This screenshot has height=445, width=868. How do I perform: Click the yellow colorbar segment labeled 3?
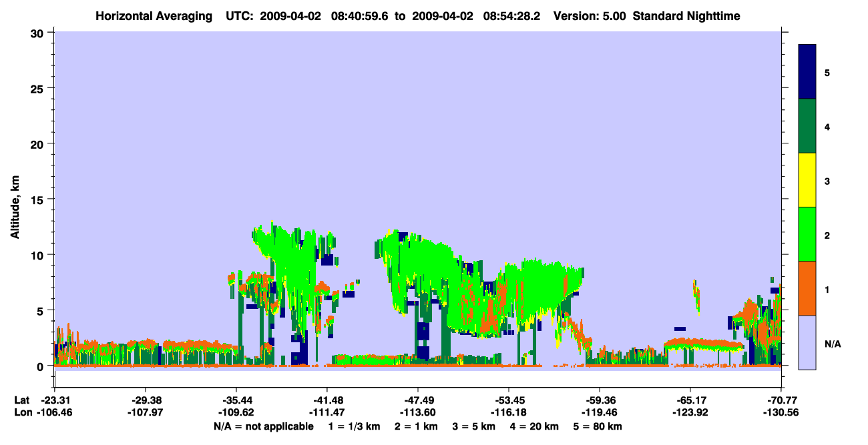click(807, 180)
